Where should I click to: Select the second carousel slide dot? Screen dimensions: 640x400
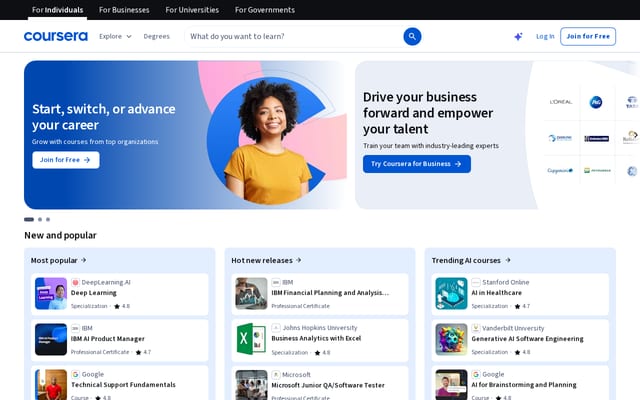40,220
